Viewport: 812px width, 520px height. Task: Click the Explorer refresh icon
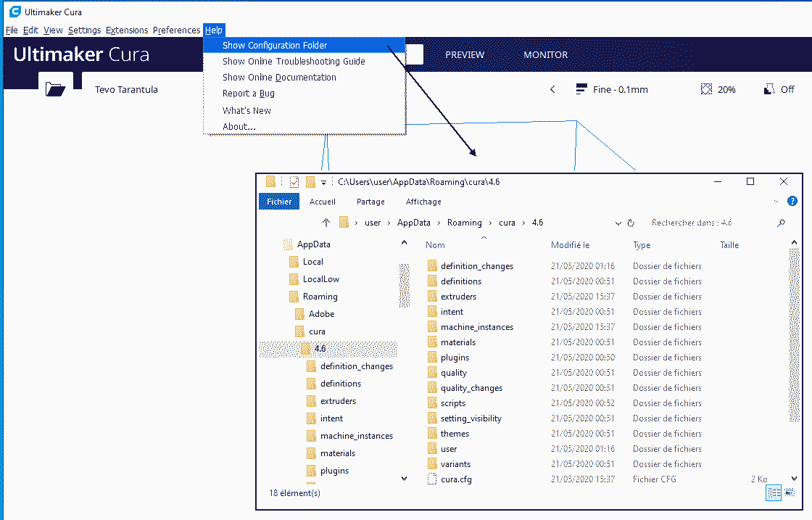tap(631, 223)
